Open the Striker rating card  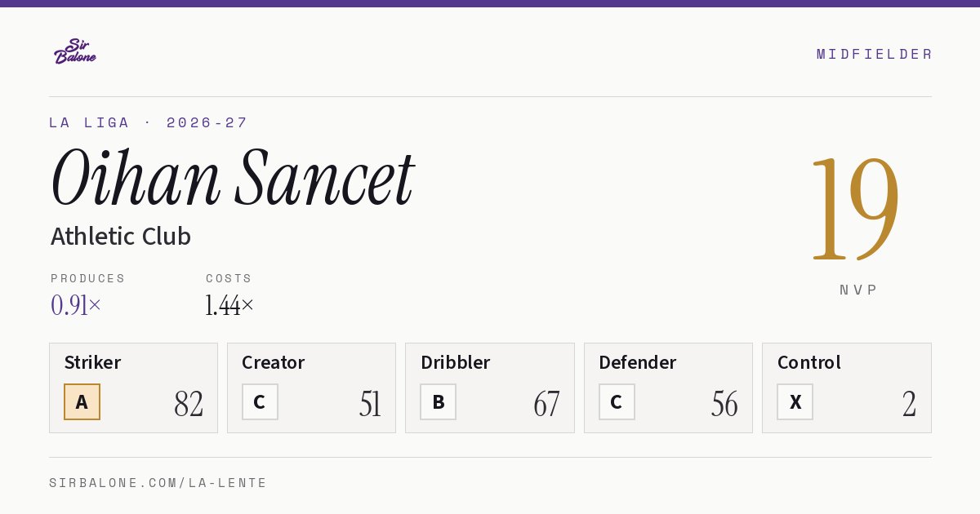[x=133, y=388]
